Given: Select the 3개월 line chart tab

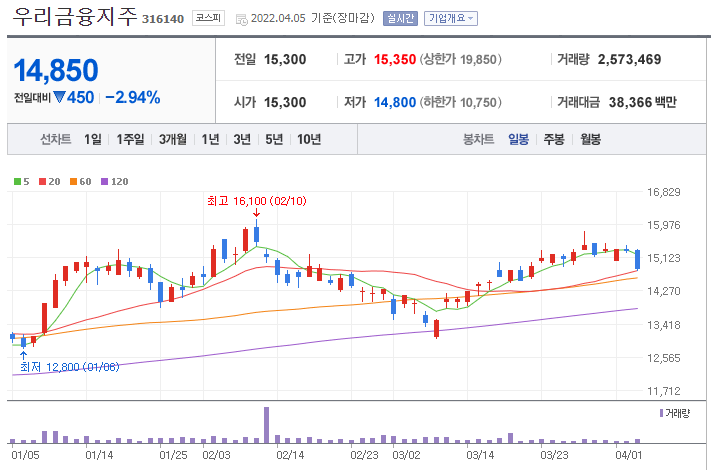Looking at the screenshot, I should pos(173,139).
